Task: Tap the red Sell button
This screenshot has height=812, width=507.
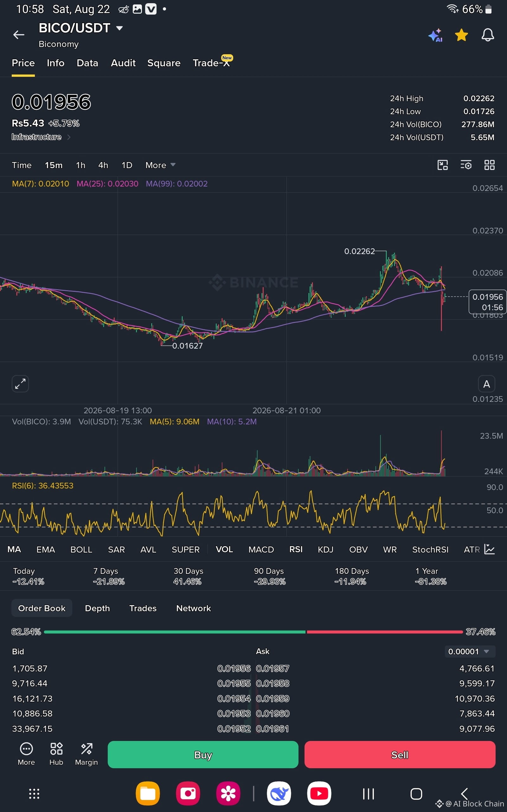Action: [400, 755]
